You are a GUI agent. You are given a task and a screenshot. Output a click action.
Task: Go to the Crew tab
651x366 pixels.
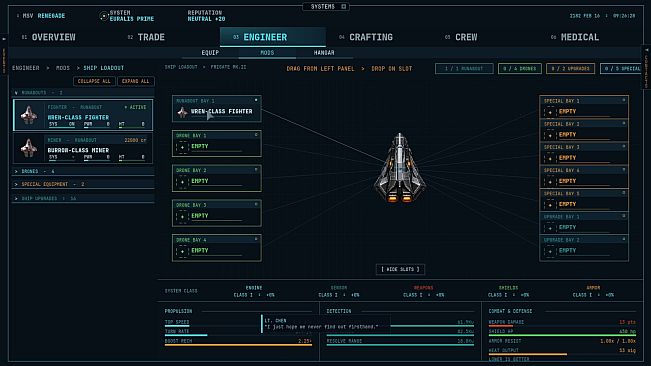[x=461, y=37]
